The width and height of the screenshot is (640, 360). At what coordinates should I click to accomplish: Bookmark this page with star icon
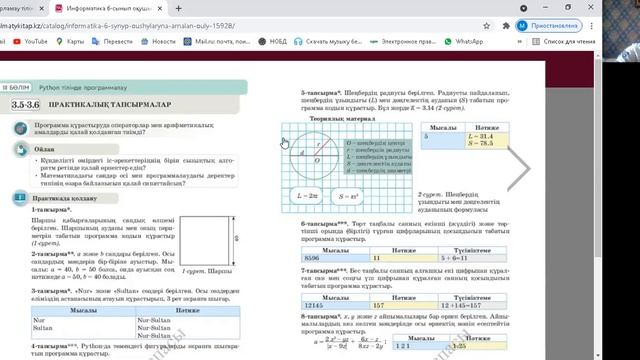(x=487, y=26)
